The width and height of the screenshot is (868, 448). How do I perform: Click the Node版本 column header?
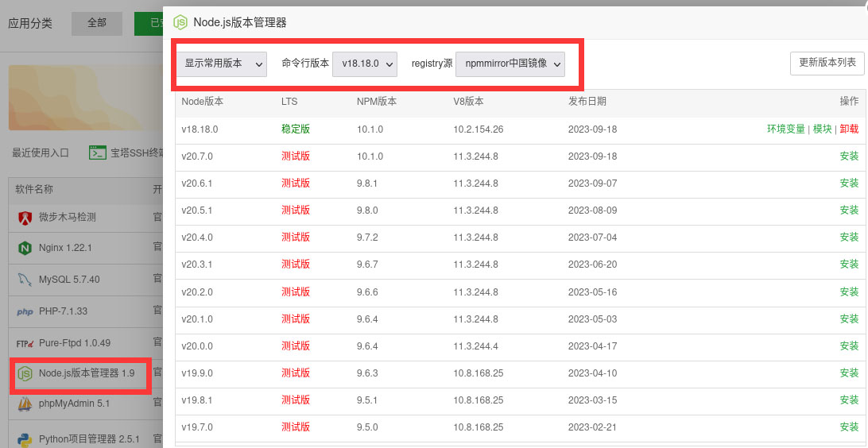(x=203, y=101)
